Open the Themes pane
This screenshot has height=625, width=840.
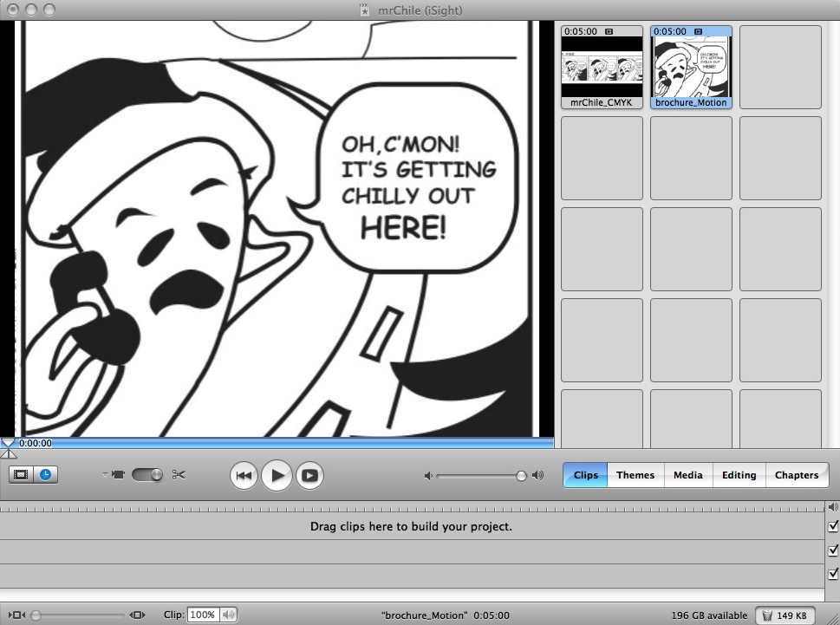[635, 475]
